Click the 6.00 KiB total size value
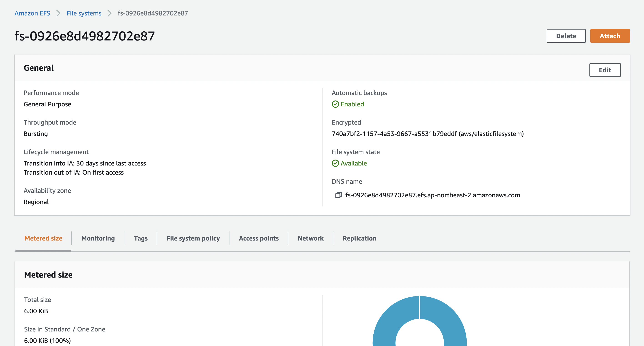Screen dimensions: 644x346 [x=36, y=311]
